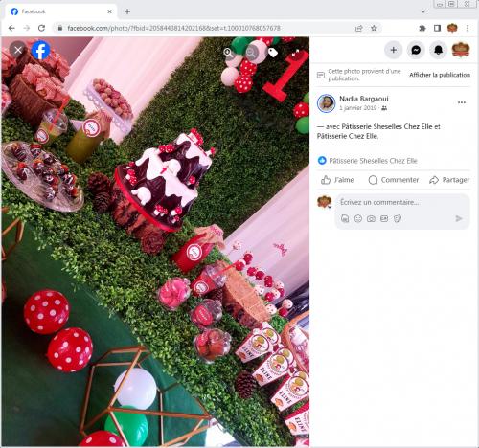Open the notifications bell
Image resolution: width=479 pixels, height=448 pixels.
[438, 50]
